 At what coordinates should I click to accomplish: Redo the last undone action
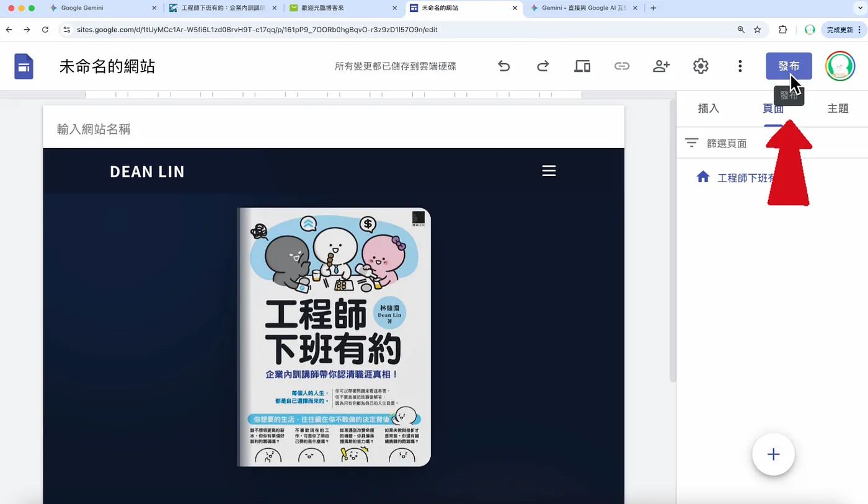click(x=542, y=66)
